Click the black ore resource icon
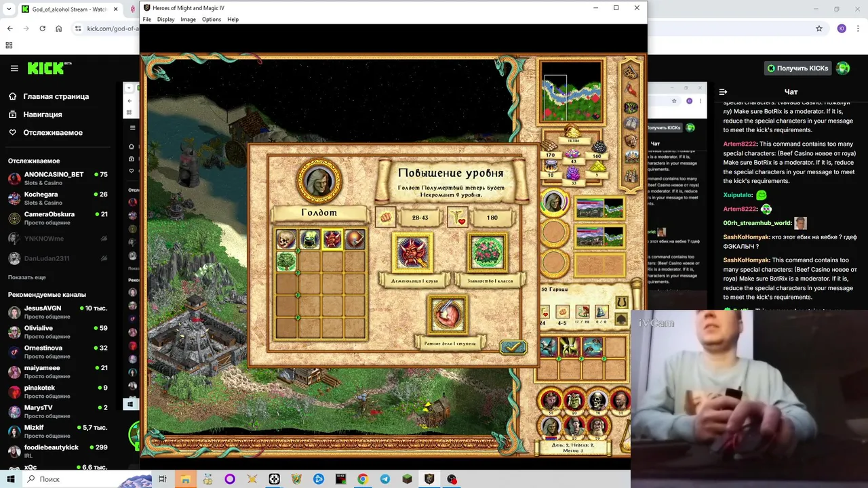The width and height of the screenshot is (868, 488). pyautogui.click(x=598, y=146)
